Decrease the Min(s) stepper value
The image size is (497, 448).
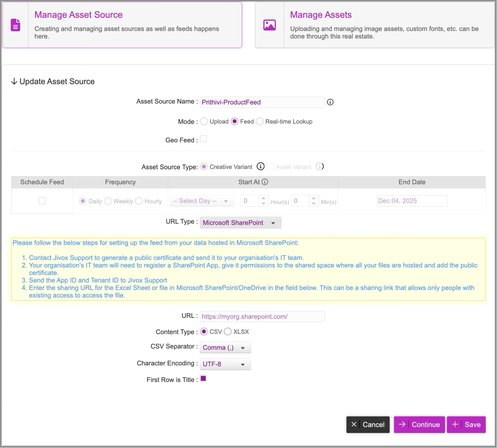coord(313,204)
